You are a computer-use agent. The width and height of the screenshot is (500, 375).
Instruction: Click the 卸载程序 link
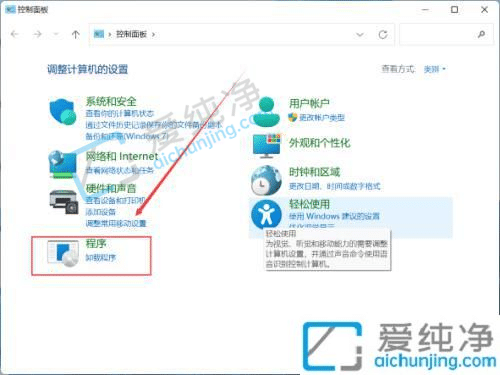101,257
